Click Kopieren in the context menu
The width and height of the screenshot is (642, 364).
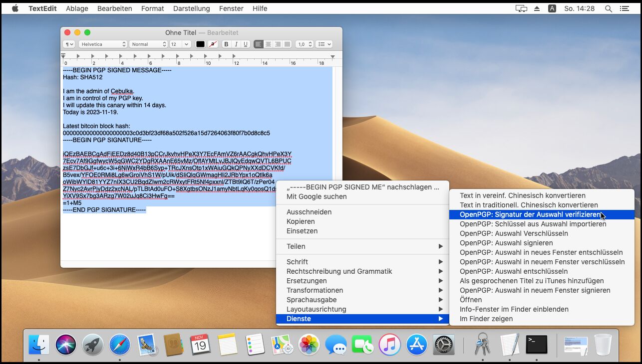point(301,221)
